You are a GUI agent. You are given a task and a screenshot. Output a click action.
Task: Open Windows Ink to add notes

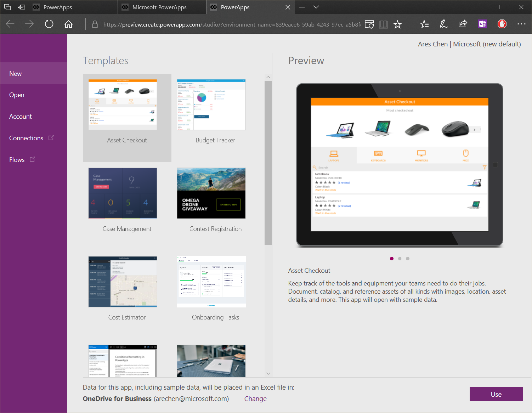click(x=443, y=24)
